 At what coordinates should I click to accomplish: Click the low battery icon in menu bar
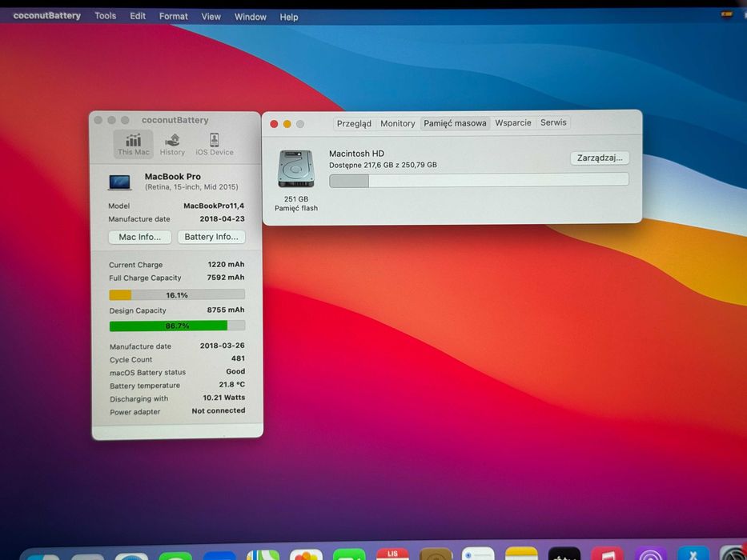pyautogui.click(x=727, y=14)
